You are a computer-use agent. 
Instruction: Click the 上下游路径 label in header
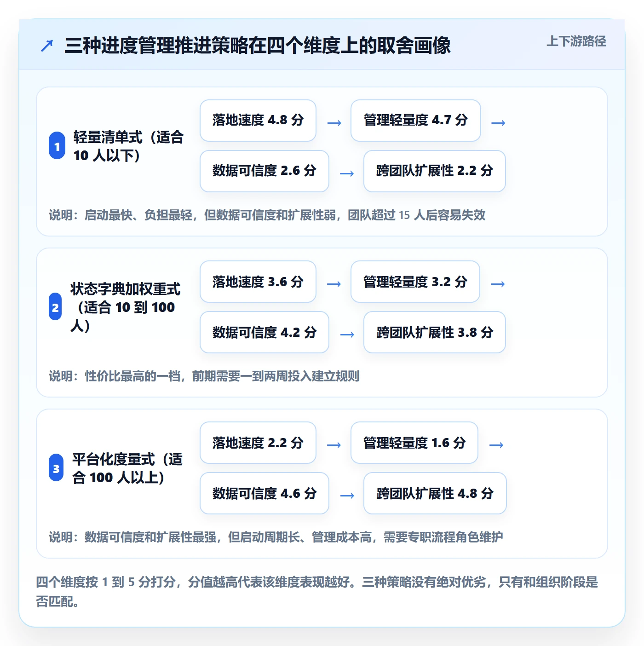(x=576, y=41)
